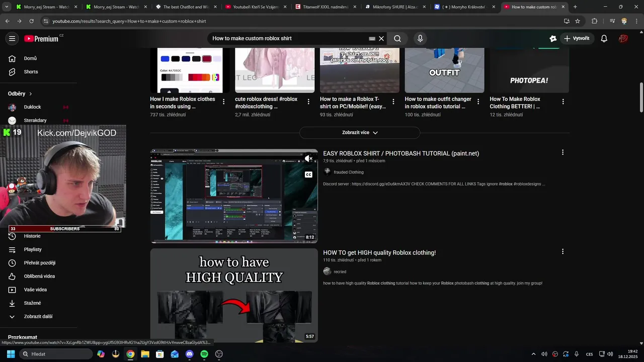Start voice search with microphone icon
The image size is (644, 362).
click(420, 39)
